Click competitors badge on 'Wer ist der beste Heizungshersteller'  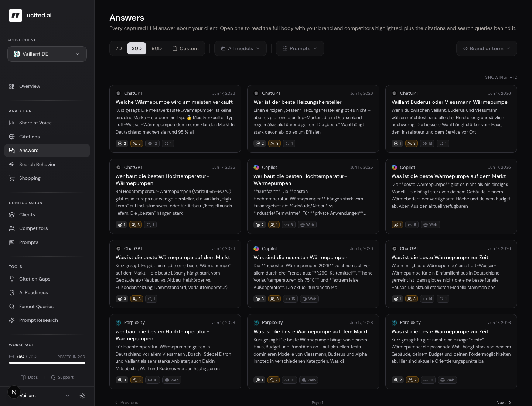click(x=274, y=144)
